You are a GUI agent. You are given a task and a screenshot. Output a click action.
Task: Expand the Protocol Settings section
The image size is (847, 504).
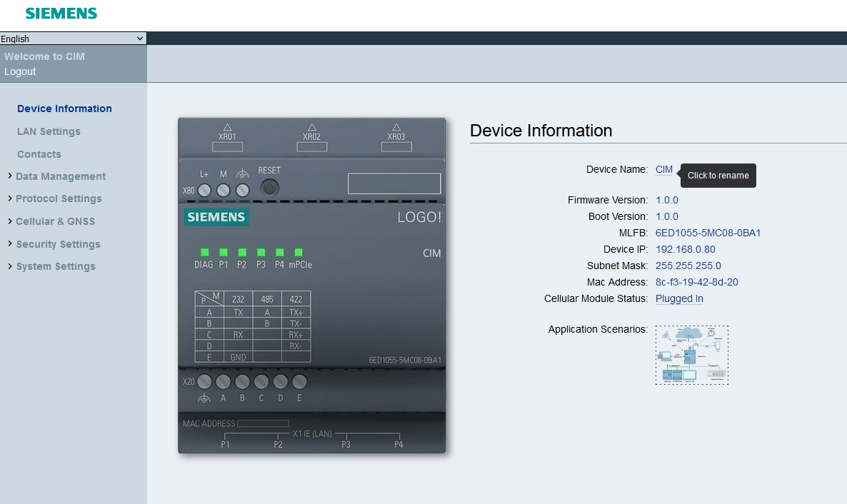click(x=59, y=198)
